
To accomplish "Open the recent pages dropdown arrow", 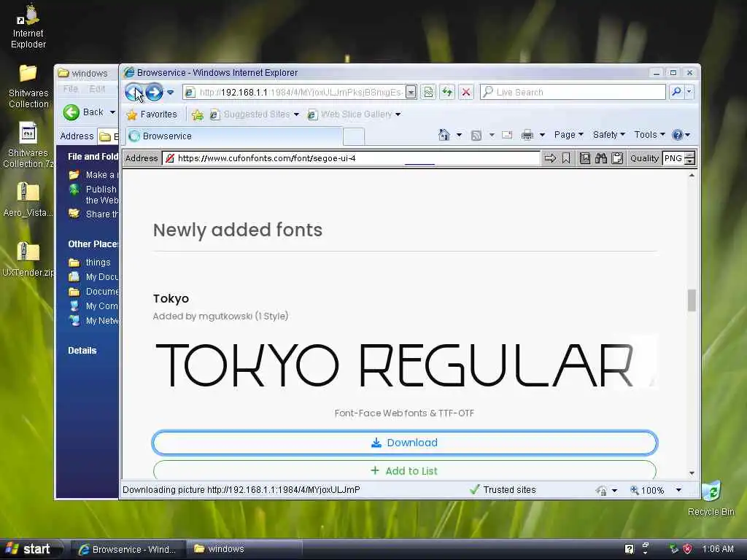I will tap(171, 93).
